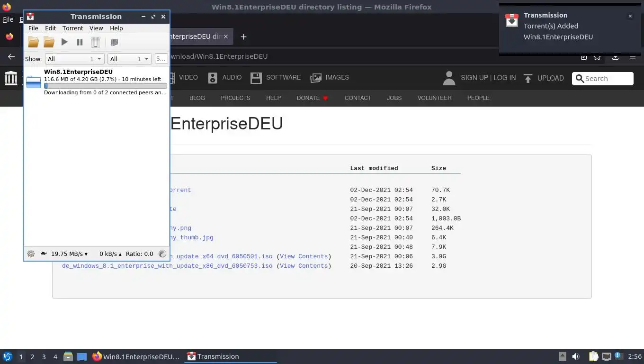Open the system start menu icon
The width and height of the screenshot is (644, 364).
coord(7,356)
